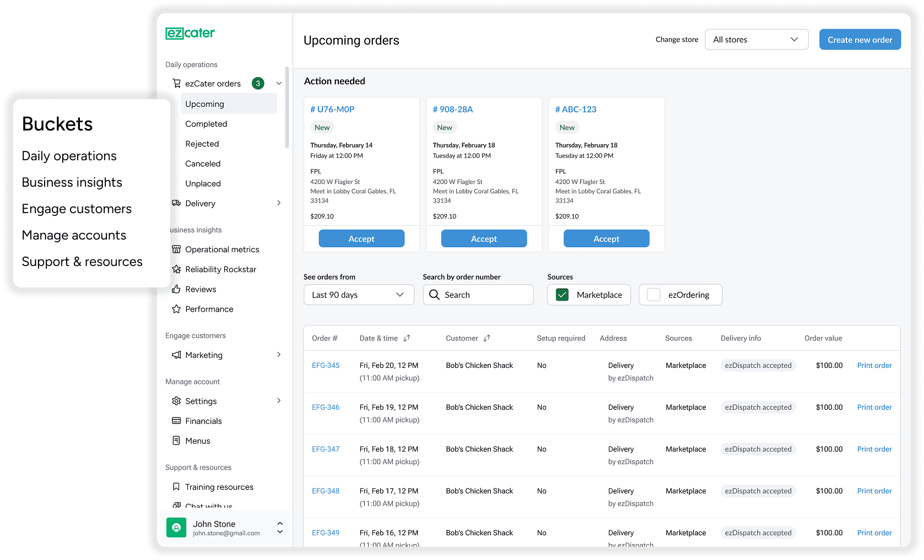Click the shopping cart icon beside ezCater orders

point(176,83)
